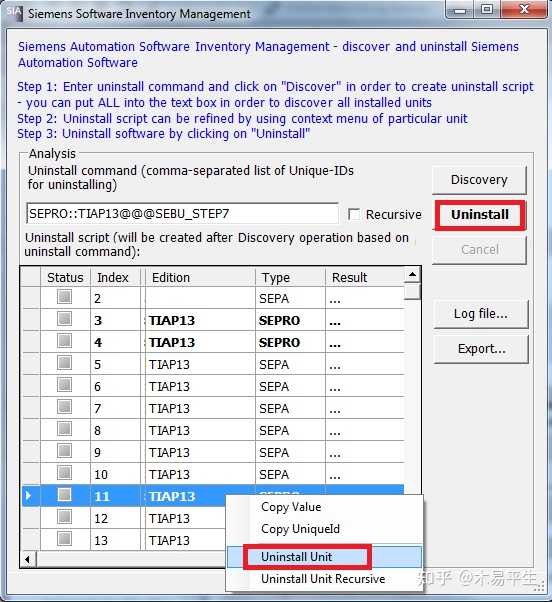
Task: Select Copy Value in context menu
Action: (x=291, y=507)
